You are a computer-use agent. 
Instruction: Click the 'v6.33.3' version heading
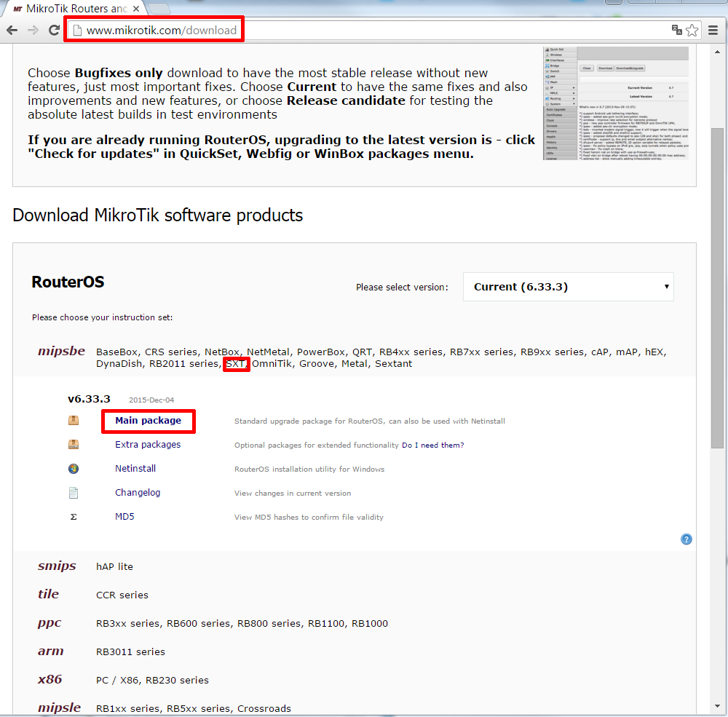click(89, 400)
